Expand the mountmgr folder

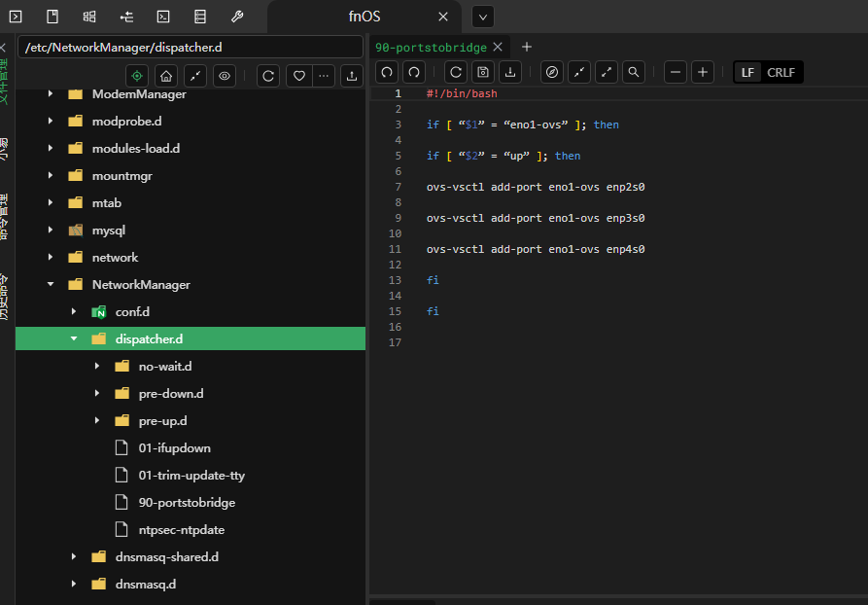coord(51,175)
